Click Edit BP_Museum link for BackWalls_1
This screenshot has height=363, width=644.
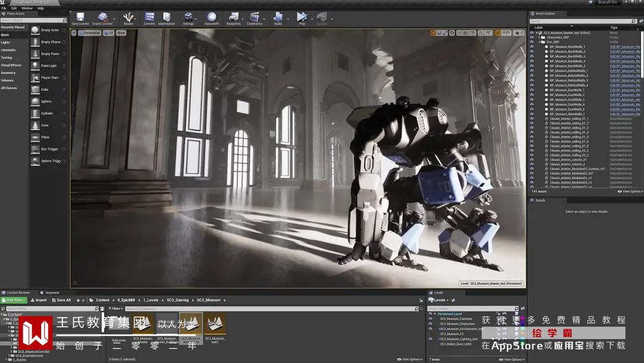tap(625, 47)
